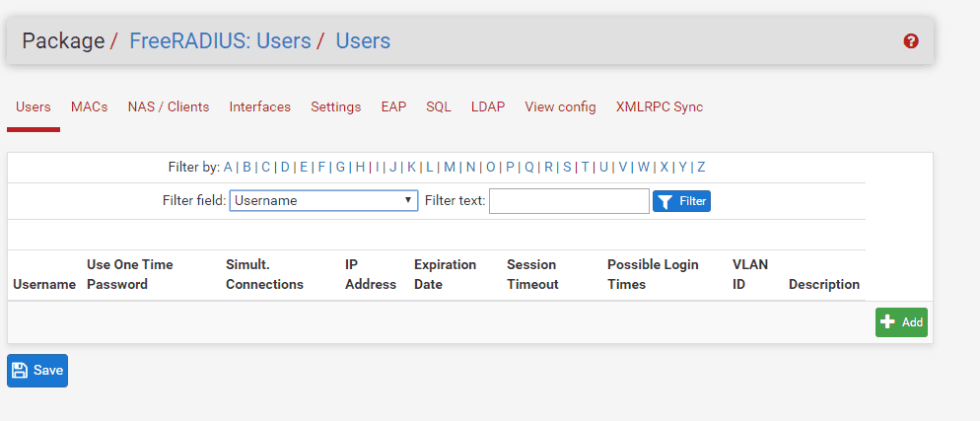Viewport: 980px width, 421px height.
Task: Open the LDAP tab
Action: coord(488,107)
